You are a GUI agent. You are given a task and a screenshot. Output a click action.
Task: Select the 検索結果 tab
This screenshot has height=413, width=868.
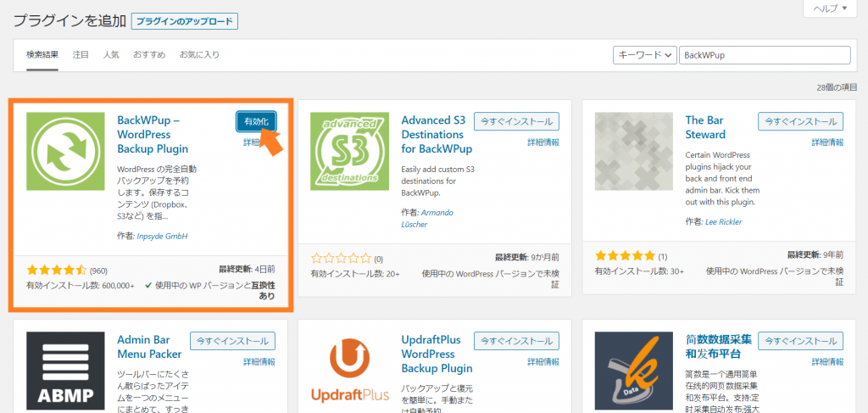[42, 55]
